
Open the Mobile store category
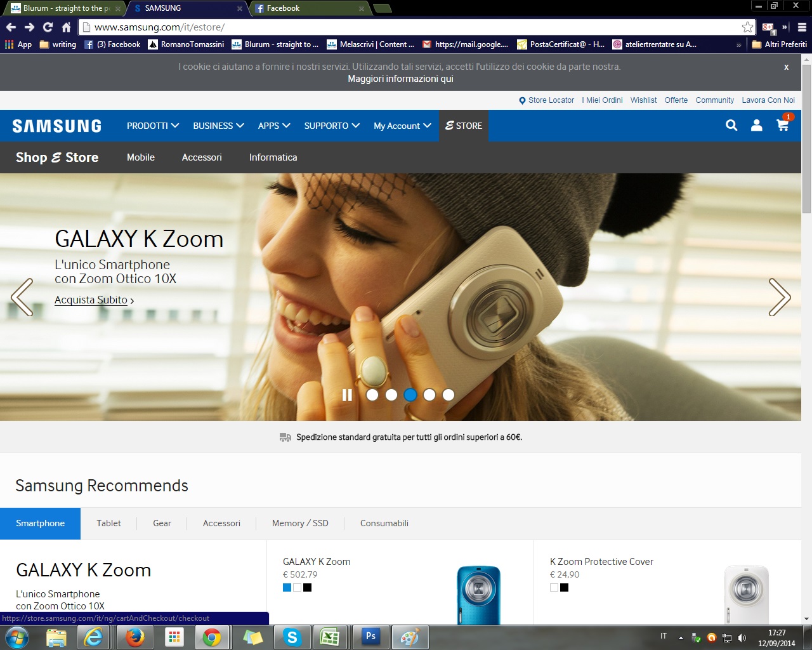point(141,157)
